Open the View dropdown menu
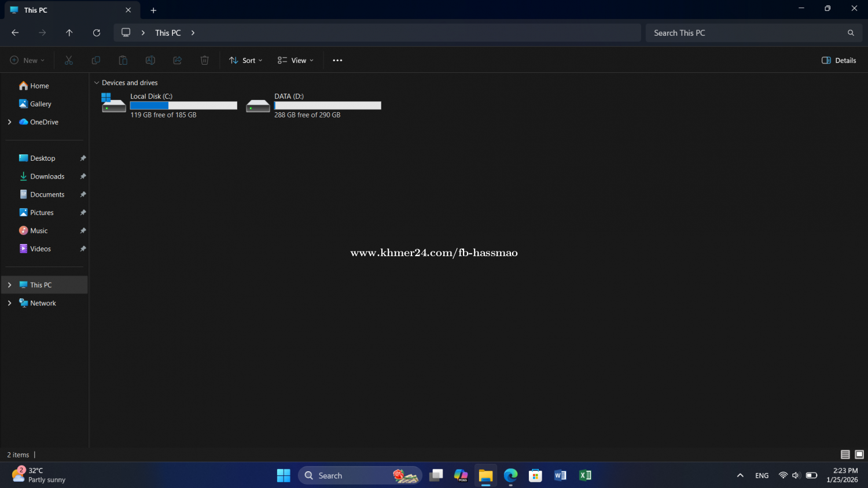868x488 pixels. [x=295, y=60]
